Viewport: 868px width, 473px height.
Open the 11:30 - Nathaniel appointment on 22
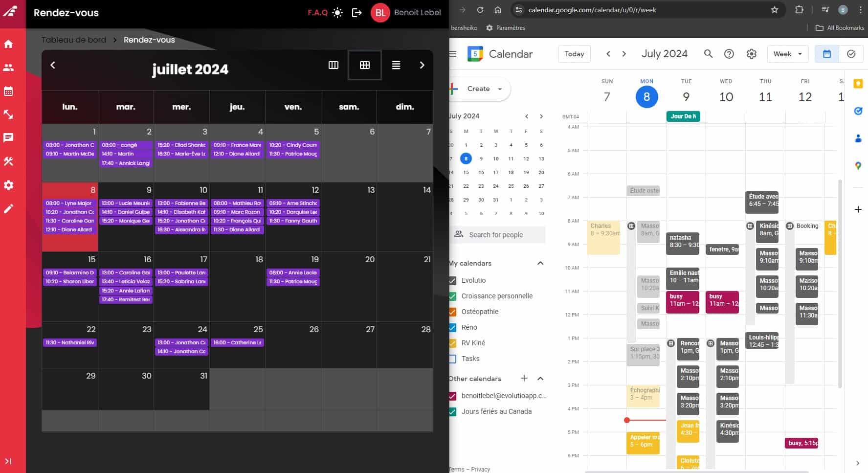click(x=70, y=342)
